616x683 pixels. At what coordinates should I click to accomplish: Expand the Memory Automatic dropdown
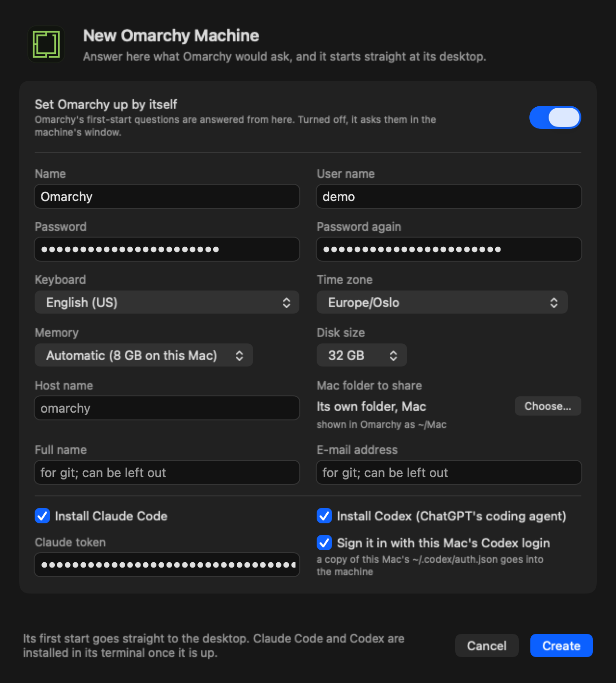tap(144, 355)
